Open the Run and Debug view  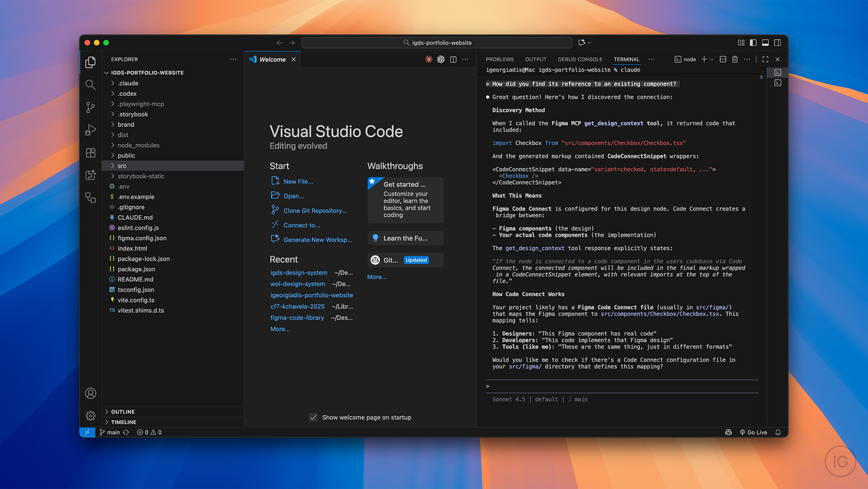coord(91,130)
